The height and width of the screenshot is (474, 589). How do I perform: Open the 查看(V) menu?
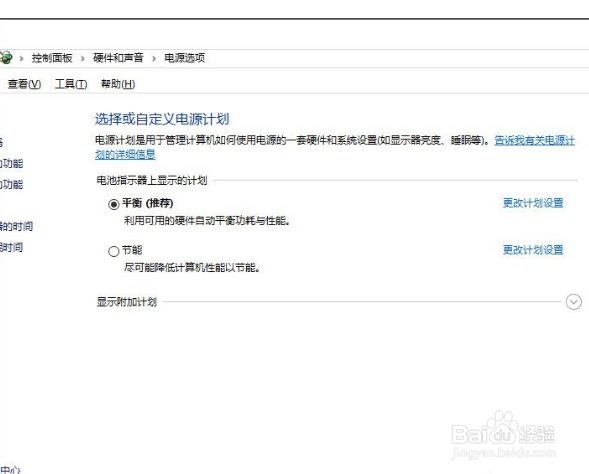pyautogui.click(x=24, y=84)
